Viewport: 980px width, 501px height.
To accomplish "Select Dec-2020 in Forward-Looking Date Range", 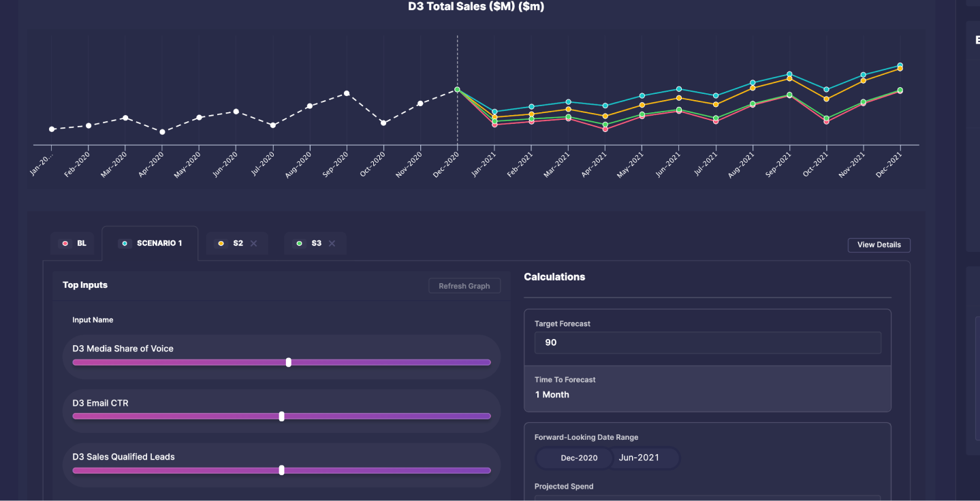I will (579, 458).
